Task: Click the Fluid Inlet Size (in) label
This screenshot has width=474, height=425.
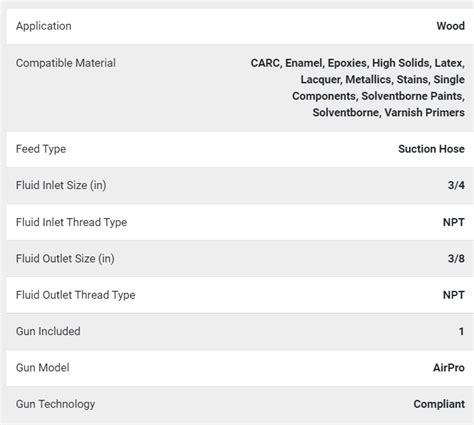Action: point(61,185)
